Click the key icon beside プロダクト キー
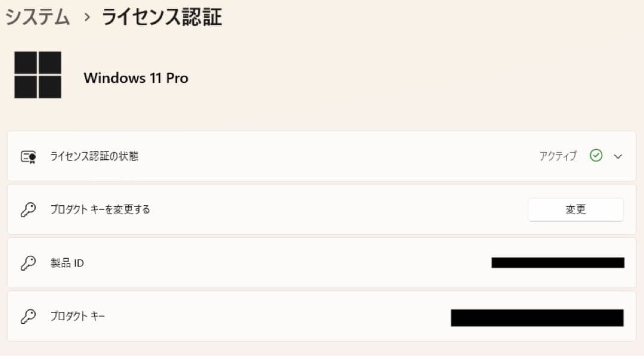The width and height of the screenshot is (644, 356). click(28, 316)
